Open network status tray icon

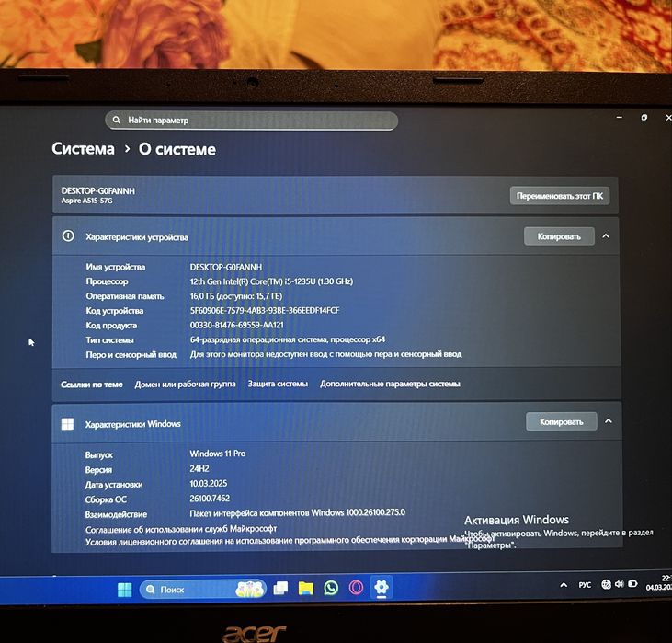(x=606, y=584)
